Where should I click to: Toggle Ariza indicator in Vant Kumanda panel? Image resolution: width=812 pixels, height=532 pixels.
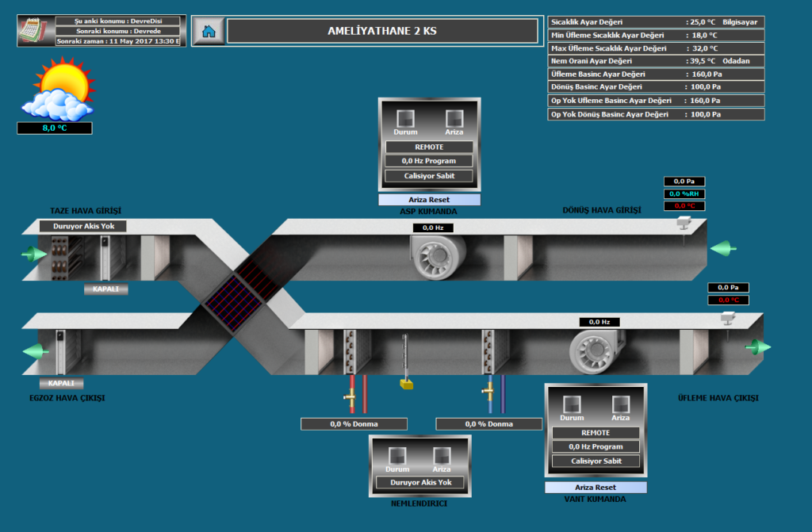point(620,403)
